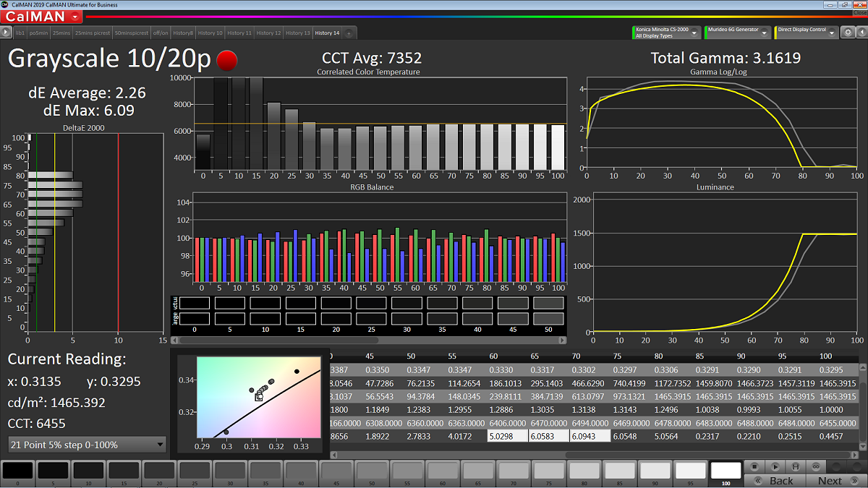Open settings with the gear icon
The height and width of the screenshot is (488, 868).
pos(847,33)
